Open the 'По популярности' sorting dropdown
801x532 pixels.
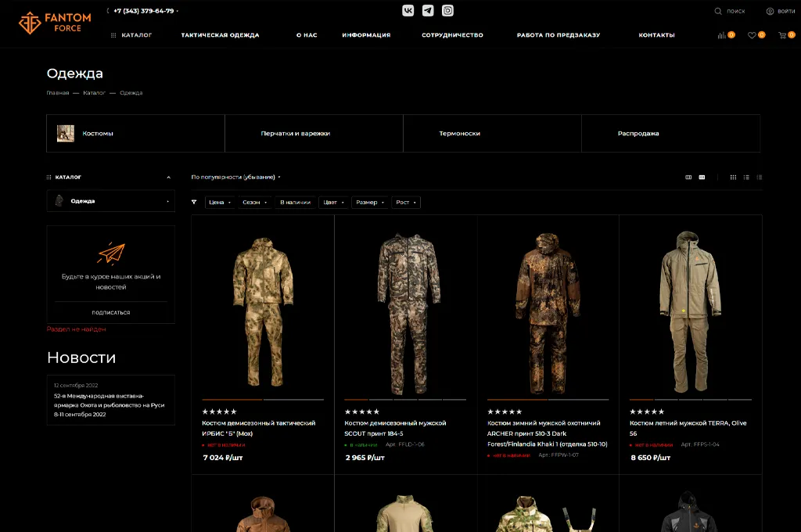point(235,178)
